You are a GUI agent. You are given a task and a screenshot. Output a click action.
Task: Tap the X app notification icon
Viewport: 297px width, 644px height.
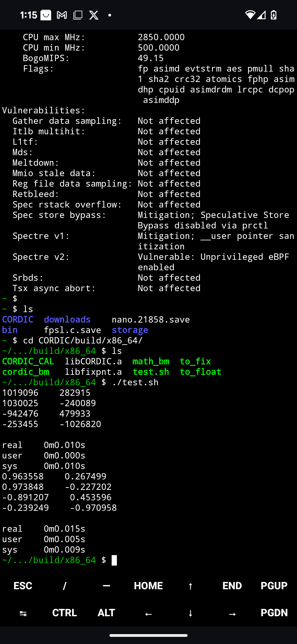(x=94, y=15)
